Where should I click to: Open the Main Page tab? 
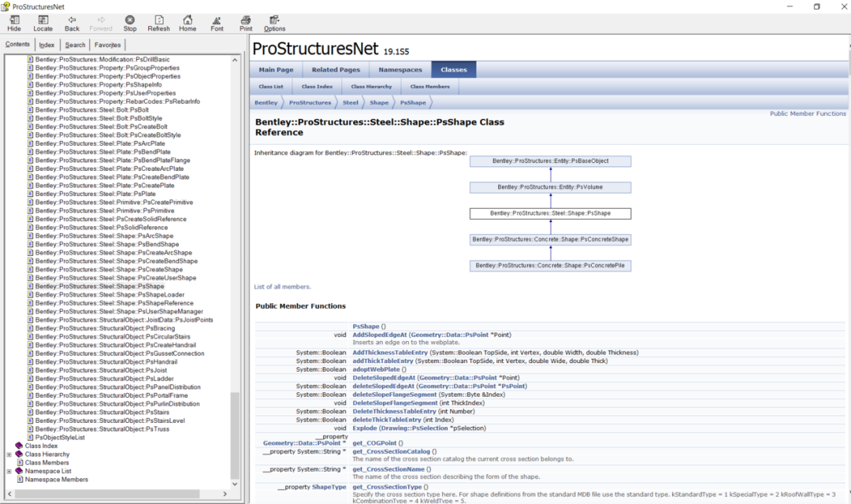(276, 69)
